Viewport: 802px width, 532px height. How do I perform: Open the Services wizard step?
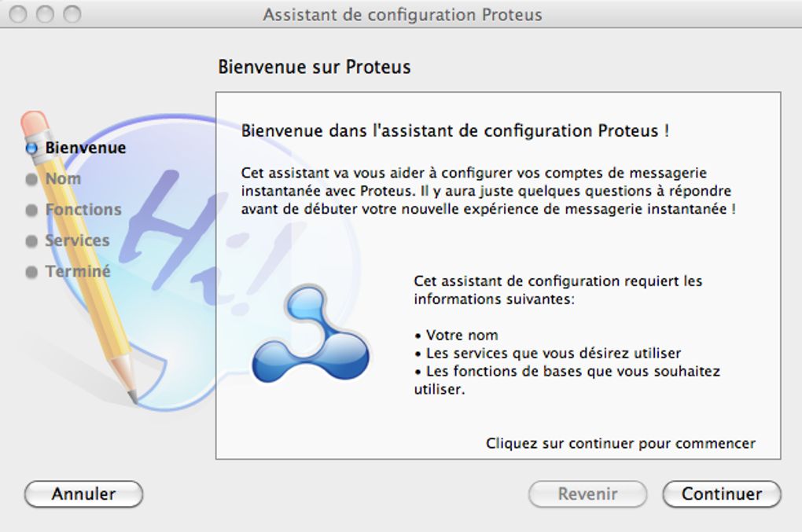[78, 240]
